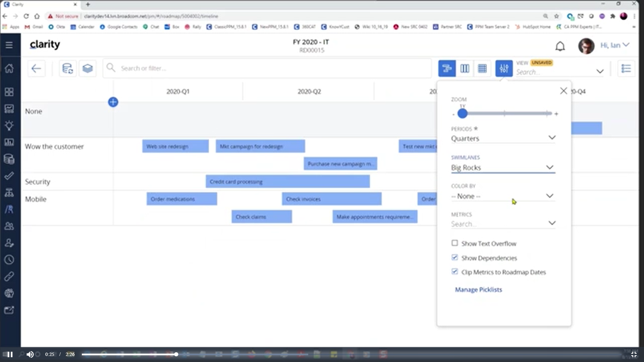This screenshot has height=362, width=644.
Task: Toggle the view options sliders icon
Action: pos(504,68)
